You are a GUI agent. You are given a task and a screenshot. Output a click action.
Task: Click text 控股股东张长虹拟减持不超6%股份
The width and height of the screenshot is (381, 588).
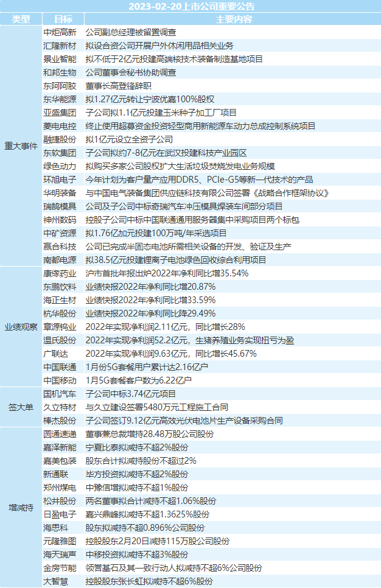click(149, 582)
